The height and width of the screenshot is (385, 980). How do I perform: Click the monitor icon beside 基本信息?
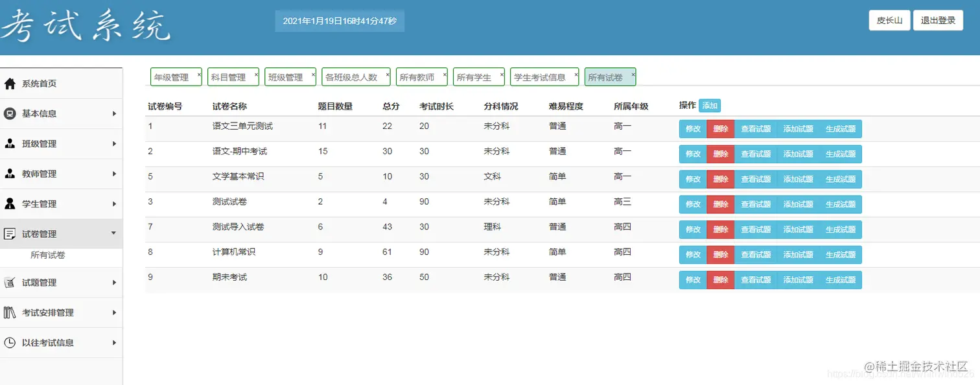(10, 113)
